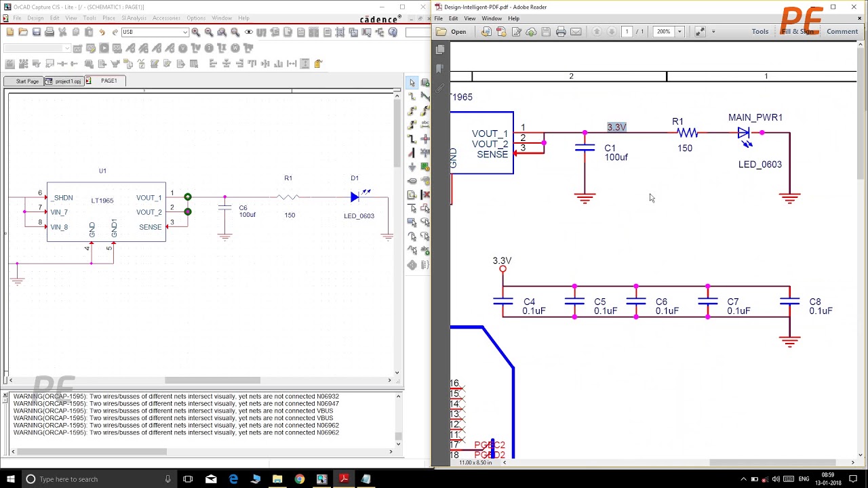Click the taskbar search box

click(x=98, y=479)
